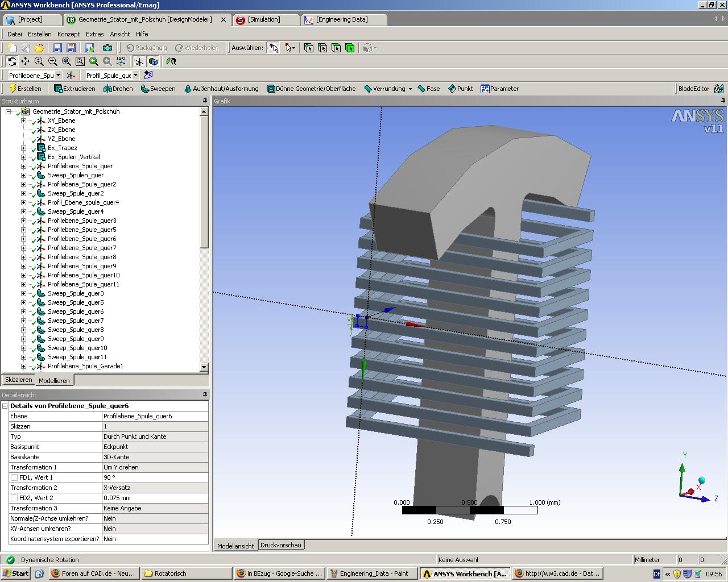Open Engineering_Data - Paint taskbar item
Viewport: 728px width, 582px height.
point(373,573)
